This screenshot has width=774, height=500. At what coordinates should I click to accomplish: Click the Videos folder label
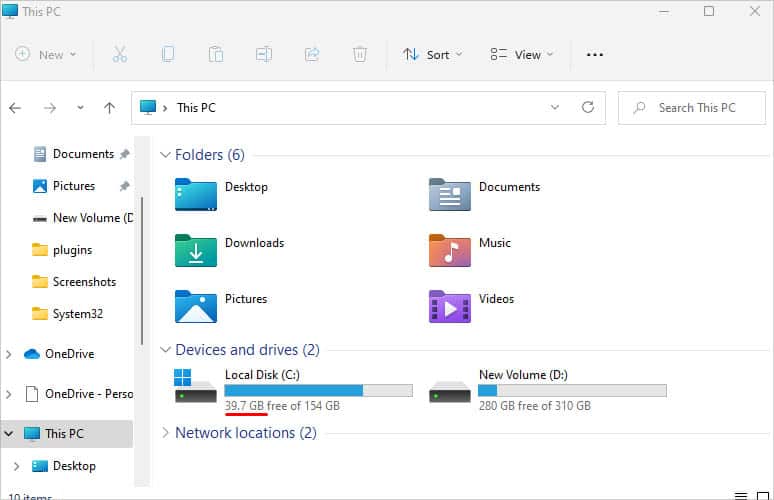click(x=497, y=299)
